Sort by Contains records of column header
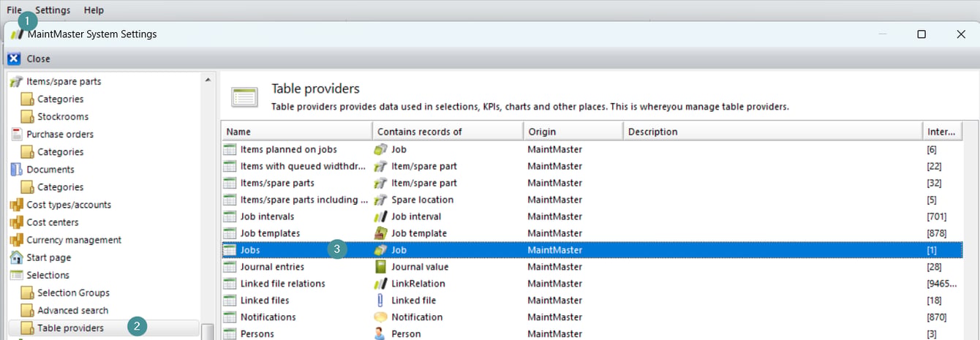 tap(448, 132)
